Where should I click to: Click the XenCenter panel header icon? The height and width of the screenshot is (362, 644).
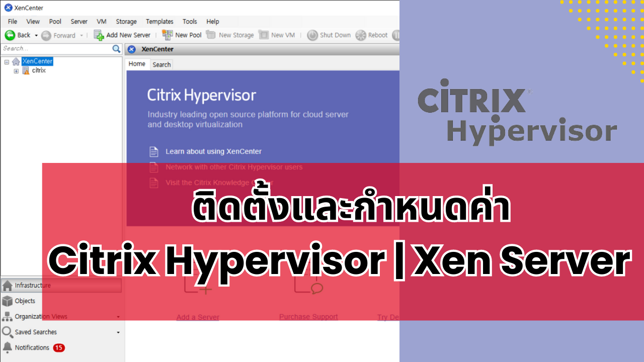tap(132, 49)
